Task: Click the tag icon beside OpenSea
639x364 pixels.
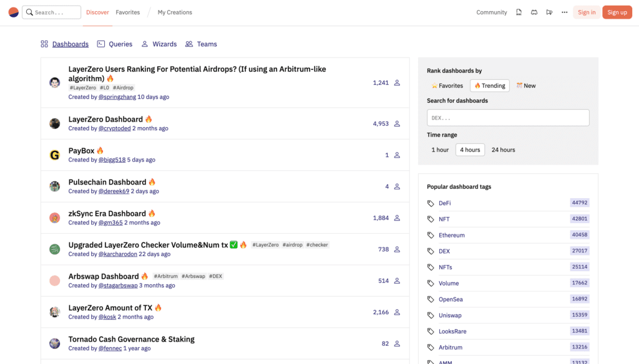Action: (431, 299)
